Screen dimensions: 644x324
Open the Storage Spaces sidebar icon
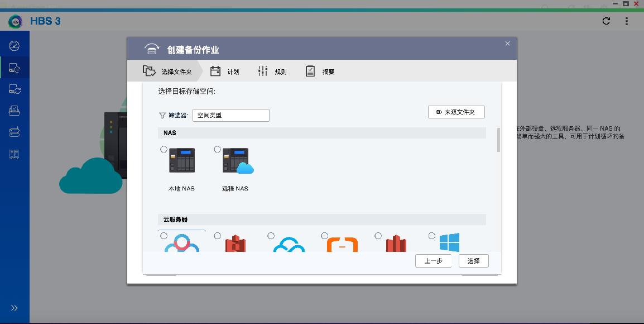pos(14,132)
